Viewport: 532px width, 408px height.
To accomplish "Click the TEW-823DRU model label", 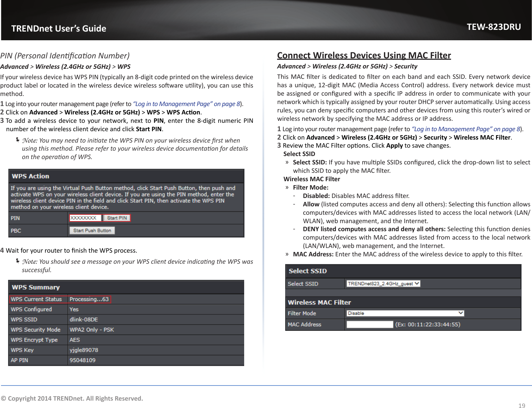I will point(494,27).
